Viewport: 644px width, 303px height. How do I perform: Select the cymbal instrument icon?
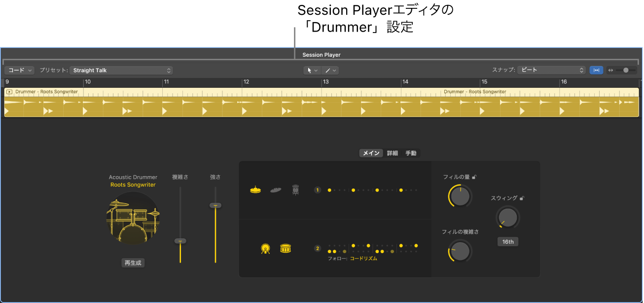click(x=276, y=189)
